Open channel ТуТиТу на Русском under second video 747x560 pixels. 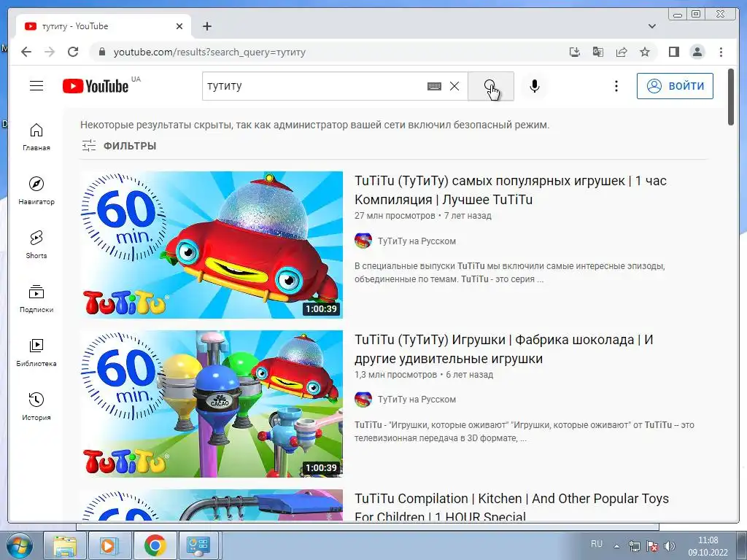(417, 400)
